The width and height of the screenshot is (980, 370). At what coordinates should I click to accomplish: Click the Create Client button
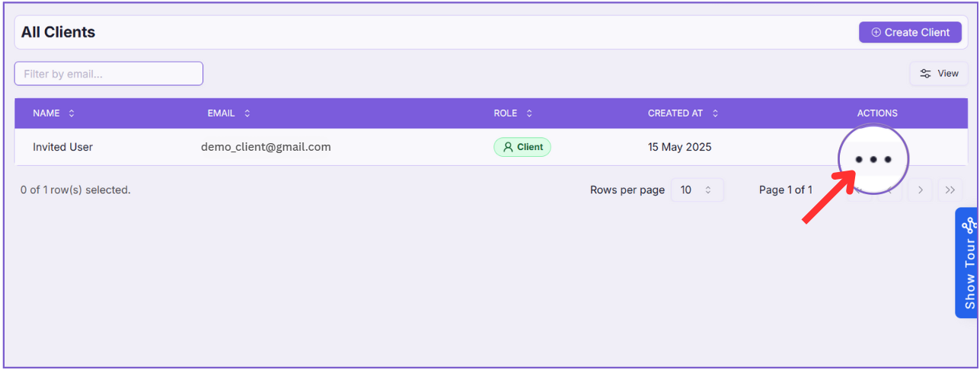tap(910, 32)
